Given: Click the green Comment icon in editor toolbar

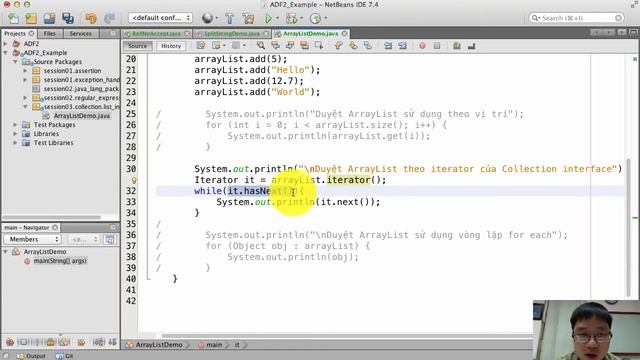Looking at the screenshot, I should coord(457,46).
